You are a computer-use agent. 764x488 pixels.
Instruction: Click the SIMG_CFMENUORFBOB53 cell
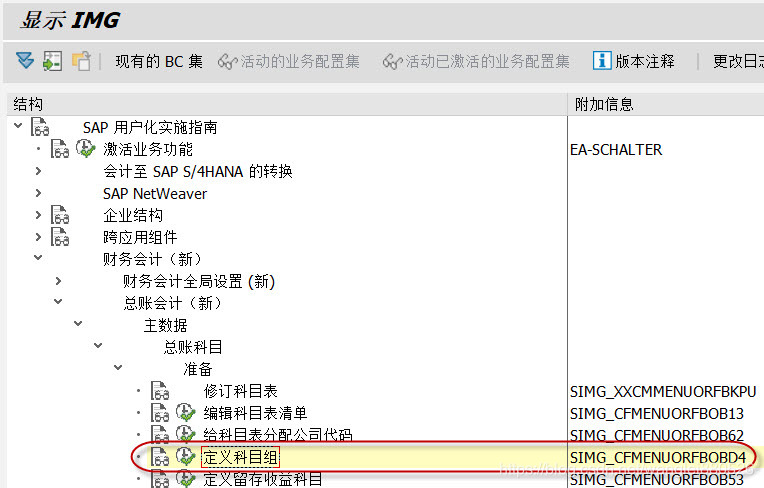pyautogui.click(x=657, y=479)
